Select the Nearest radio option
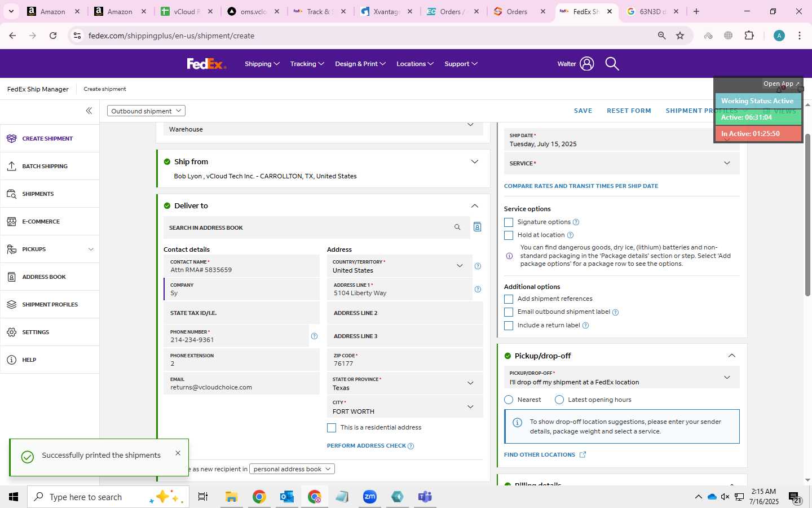812x508 pixels. pos(509,400)
